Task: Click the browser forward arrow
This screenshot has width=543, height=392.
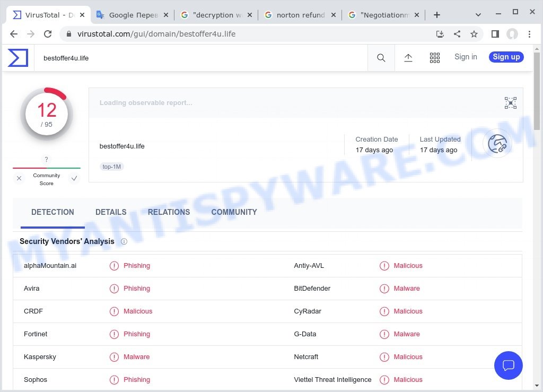Action: (x=30, y=34)
